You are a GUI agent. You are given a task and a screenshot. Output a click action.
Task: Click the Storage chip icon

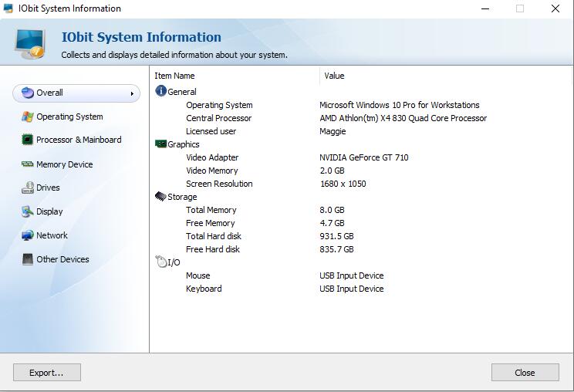pyautogui.click(x=160, y=196)
